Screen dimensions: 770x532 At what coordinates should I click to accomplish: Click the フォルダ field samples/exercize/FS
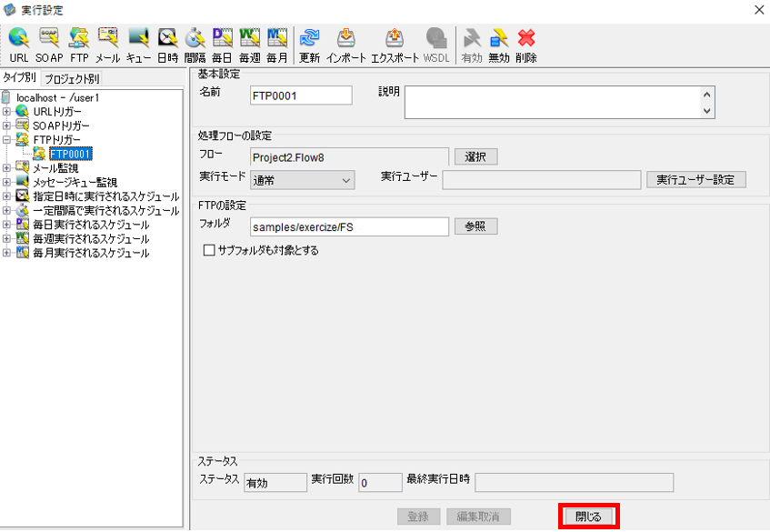click(x=349, y=227)
